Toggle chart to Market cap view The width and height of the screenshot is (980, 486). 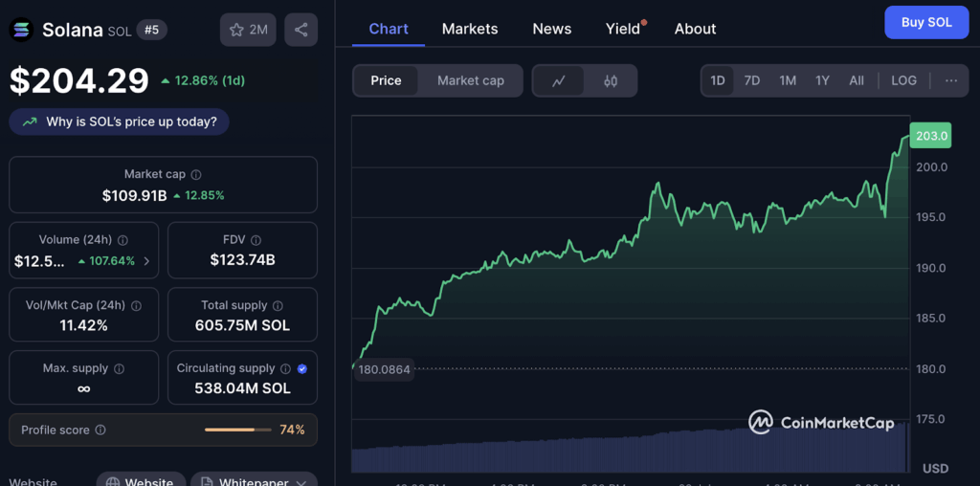470,80
